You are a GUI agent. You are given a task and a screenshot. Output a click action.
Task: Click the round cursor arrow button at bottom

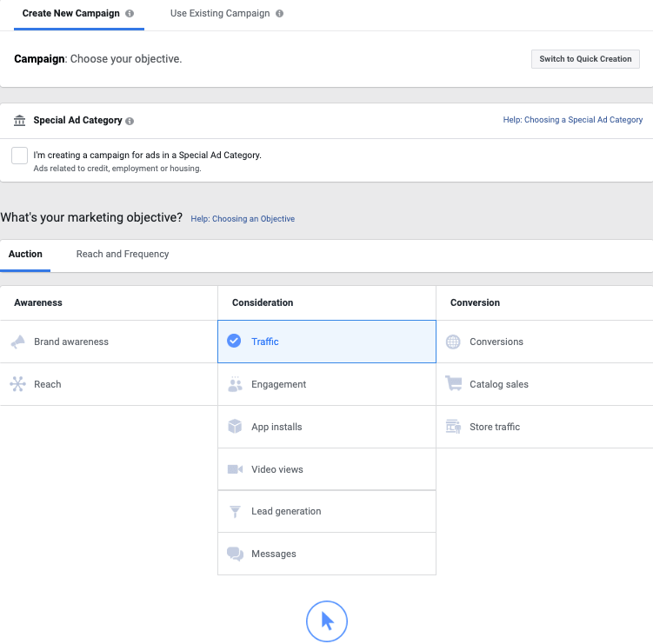point(327,621)
